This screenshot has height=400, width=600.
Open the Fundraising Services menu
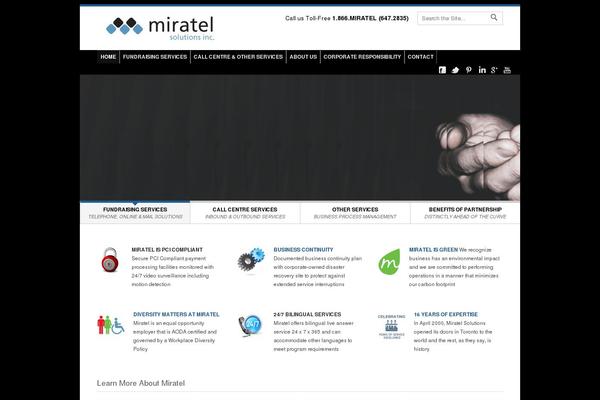click(155, 57)
